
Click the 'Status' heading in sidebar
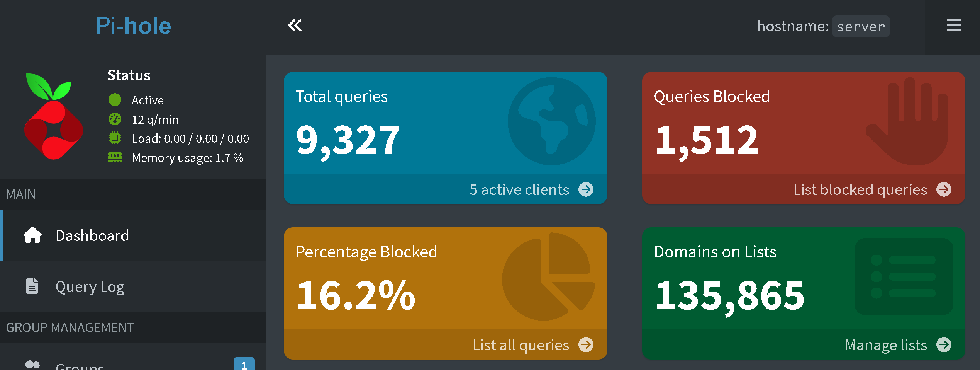pos(129,75)
